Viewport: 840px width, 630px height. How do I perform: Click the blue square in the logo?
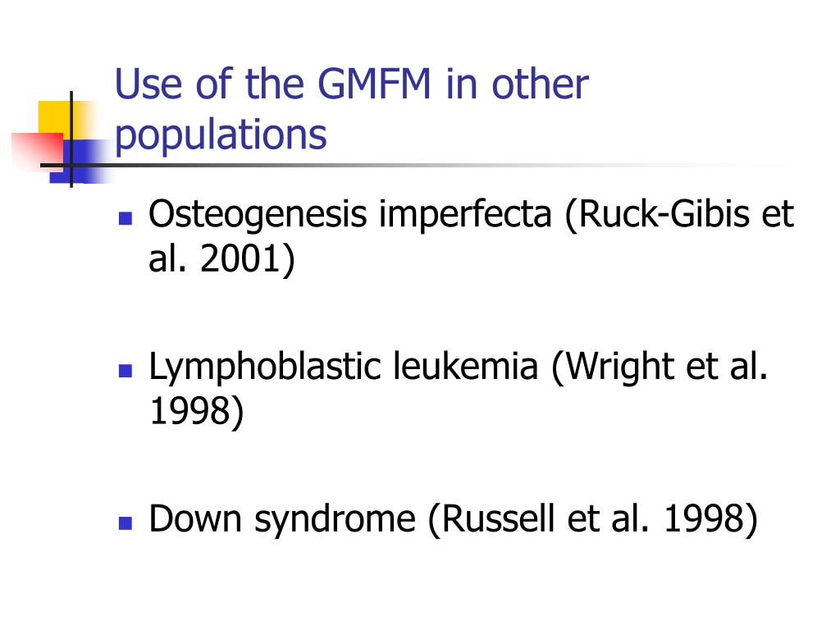(80, 162)
